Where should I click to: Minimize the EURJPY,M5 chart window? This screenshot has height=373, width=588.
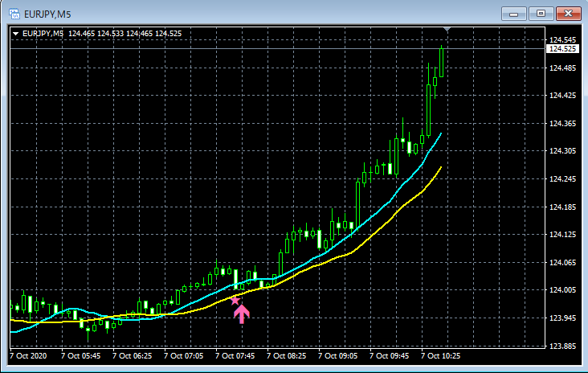tap(514, 14)
